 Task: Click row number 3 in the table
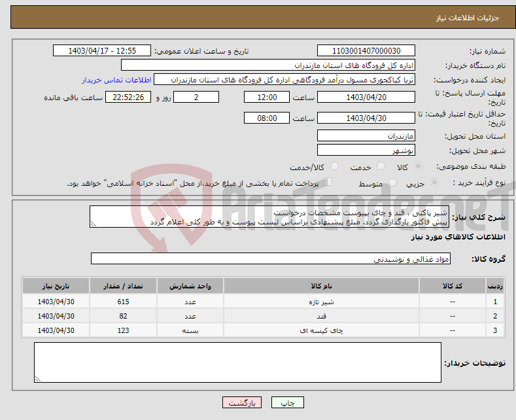pos(495,330)
